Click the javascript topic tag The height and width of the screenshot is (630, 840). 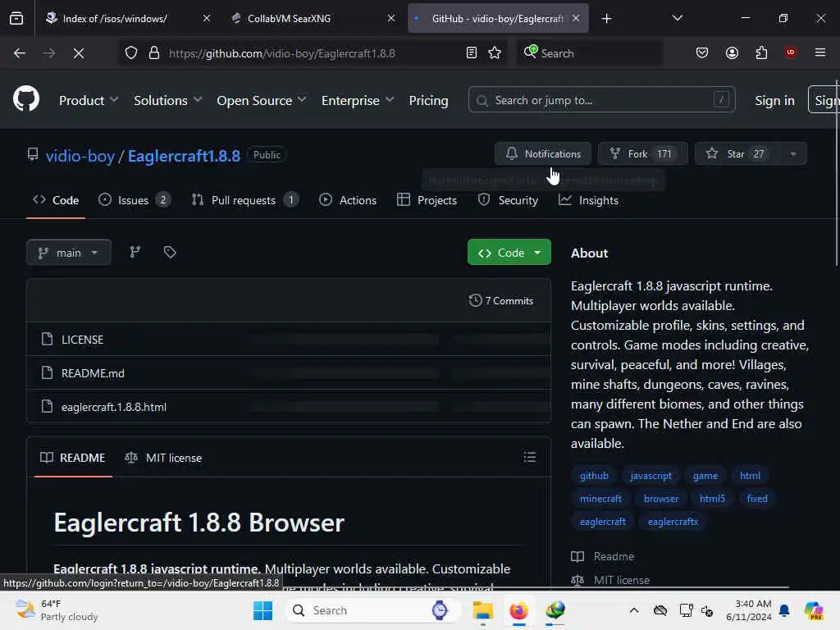(651, 475)
